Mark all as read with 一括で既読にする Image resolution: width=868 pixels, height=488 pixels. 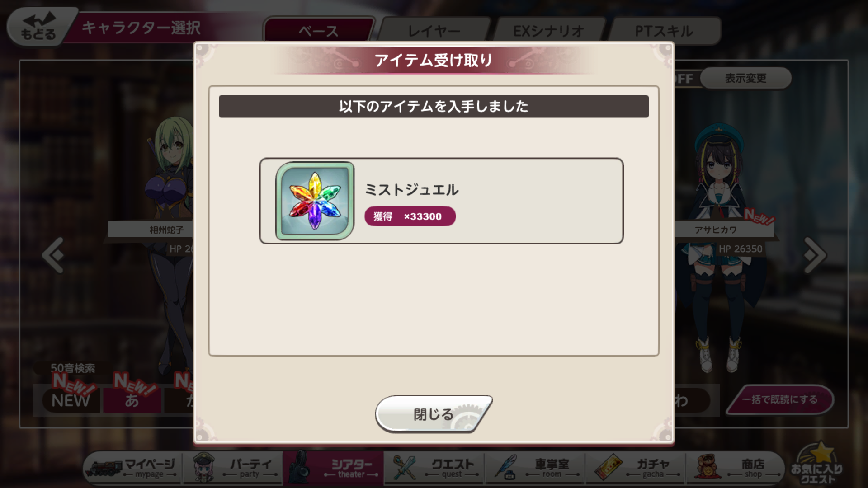coord(780,399)
